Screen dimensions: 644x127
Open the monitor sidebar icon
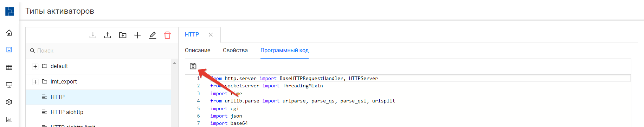click(x=9, y=85)
